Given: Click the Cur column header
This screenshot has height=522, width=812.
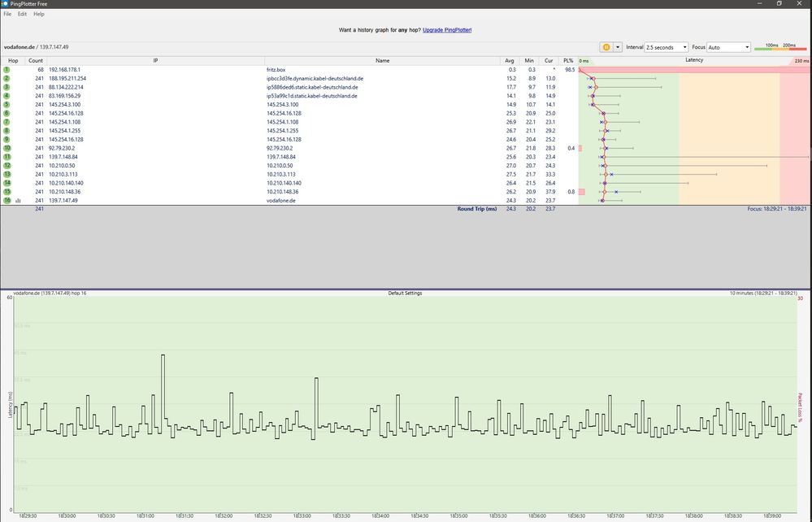Looking at the screenshot, I should coord(549,61).
